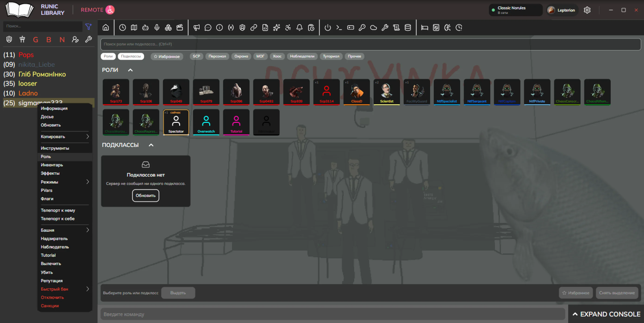This screenshot has width=644, height=323.
Task: Open the chat bubble icon
Action: [x=208, y=28]
